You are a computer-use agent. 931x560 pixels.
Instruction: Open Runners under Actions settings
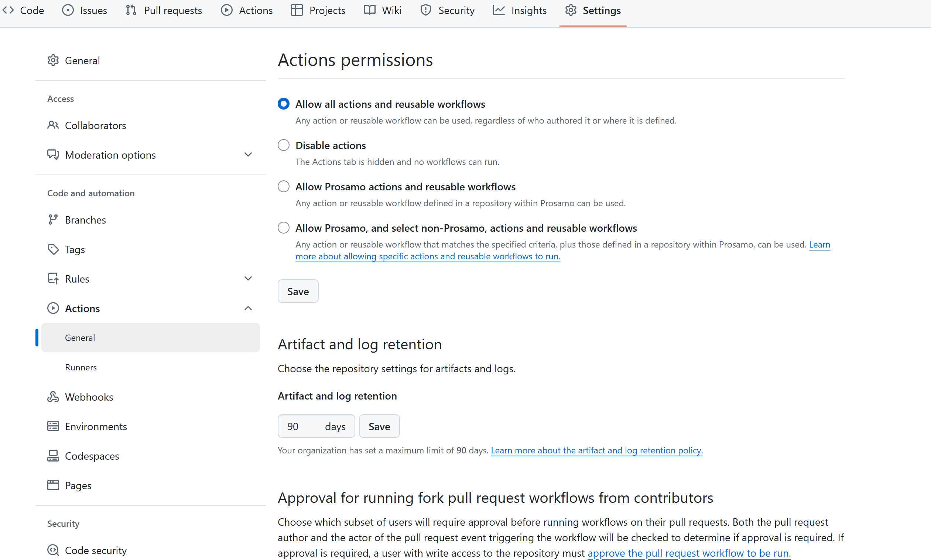(x=81, y=367)
